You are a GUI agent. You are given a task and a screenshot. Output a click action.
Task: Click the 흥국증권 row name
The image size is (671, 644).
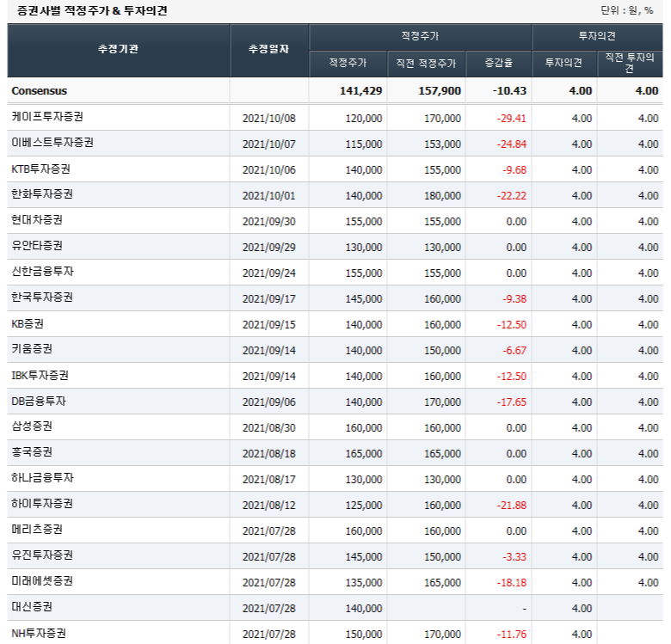click(x=32, y=452)
